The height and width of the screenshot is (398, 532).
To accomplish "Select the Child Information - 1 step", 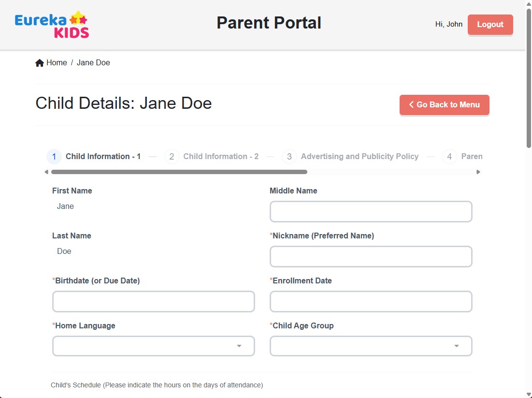I will (103, 157).
